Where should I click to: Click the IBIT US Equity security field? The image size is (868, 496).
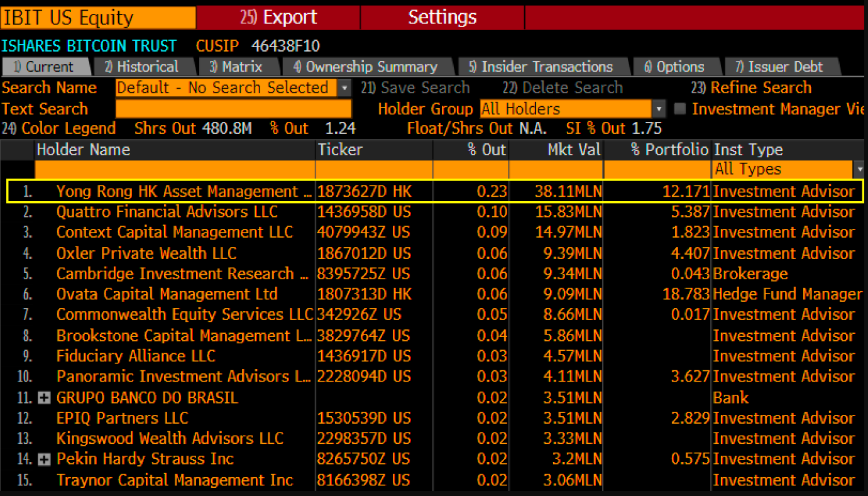coord(98,17)
